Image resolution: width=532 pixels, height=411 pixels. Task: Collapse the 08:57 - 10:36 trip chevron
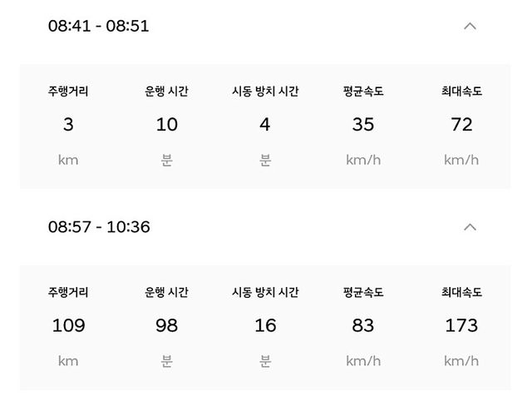[470, 226]
